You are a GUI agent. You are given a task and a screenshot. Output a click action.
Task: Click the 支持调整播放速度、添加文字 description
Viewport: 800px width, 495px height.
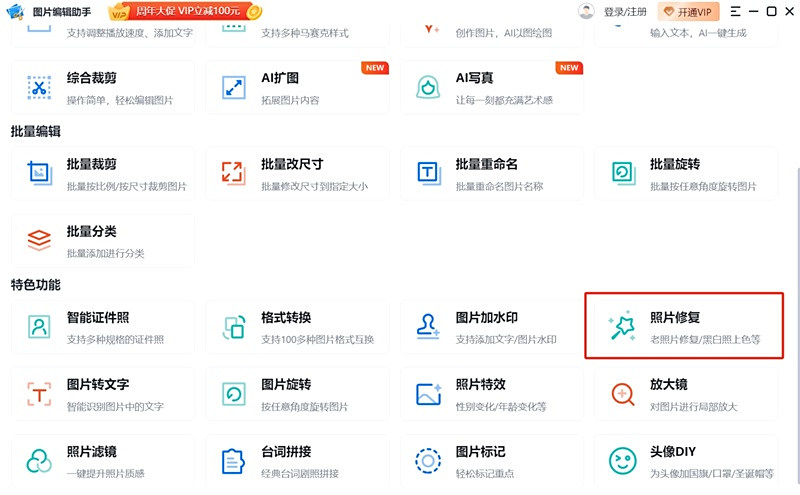[x=130, y=34]
